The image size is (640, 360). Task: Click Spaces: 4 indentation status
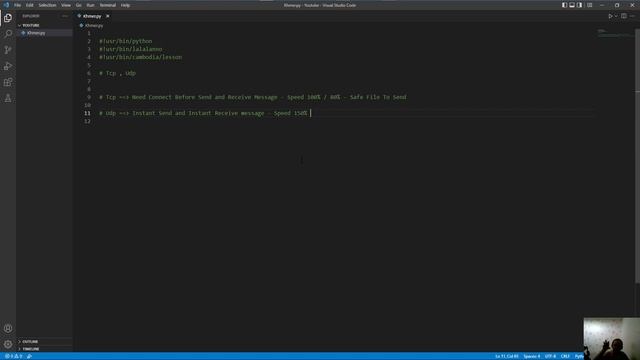click(x=531, y=356)
